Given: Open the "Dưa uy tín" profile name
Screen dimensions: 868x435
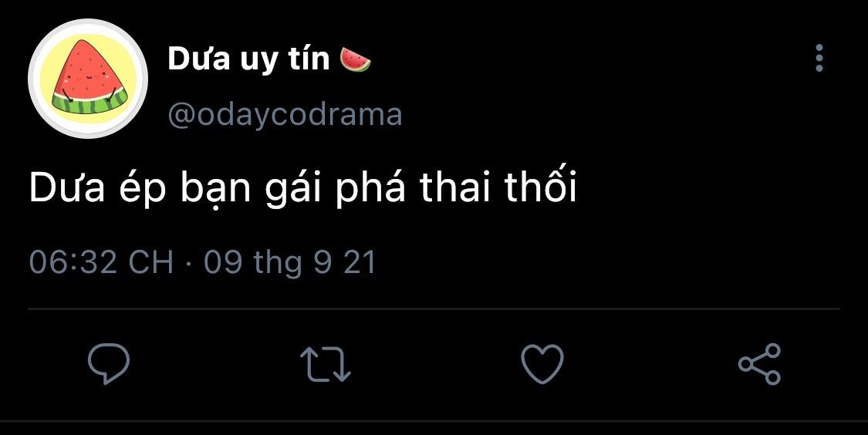Looking at the screenshot, I should (x=248, y=59).
